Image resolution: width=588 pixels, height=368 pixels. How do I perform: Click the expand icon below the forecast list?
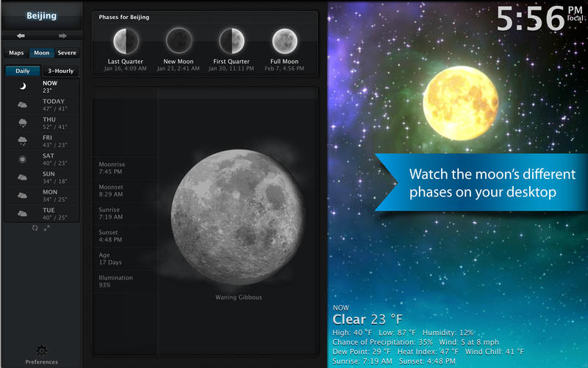tap(46, 228)
